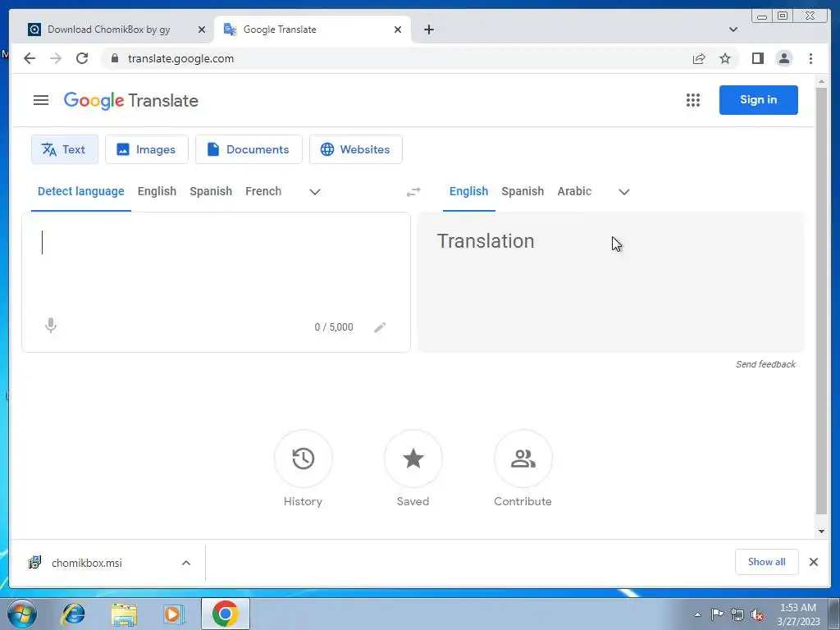840x630 pixels.
Task: Click the page vertical scrollbar
Action: [x=820, y=300]
